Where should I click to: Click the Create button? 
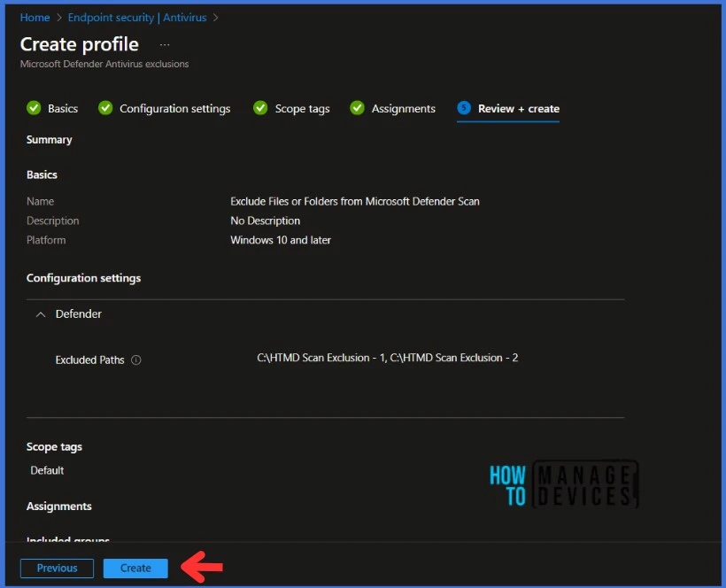pos(135,569)
